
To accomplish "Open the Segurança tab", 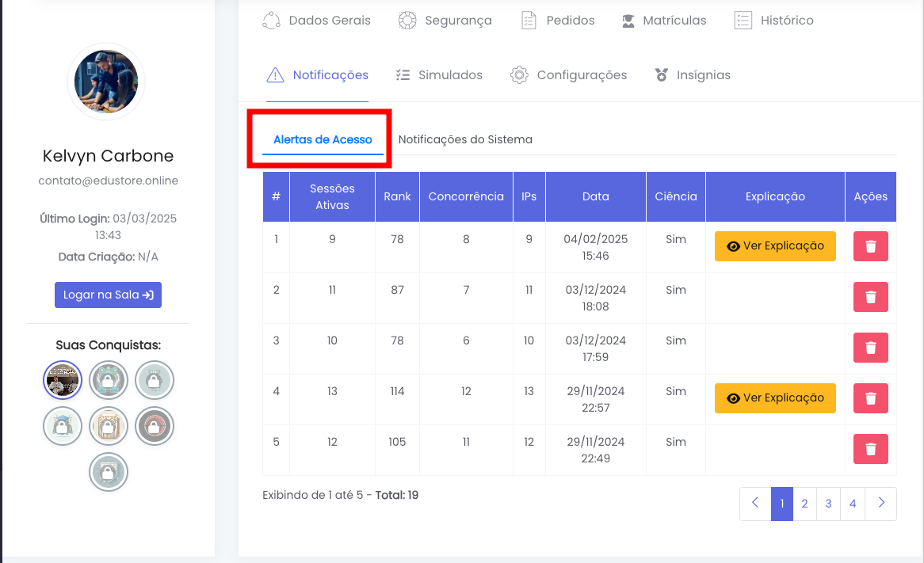I will (x=445, y=21).
